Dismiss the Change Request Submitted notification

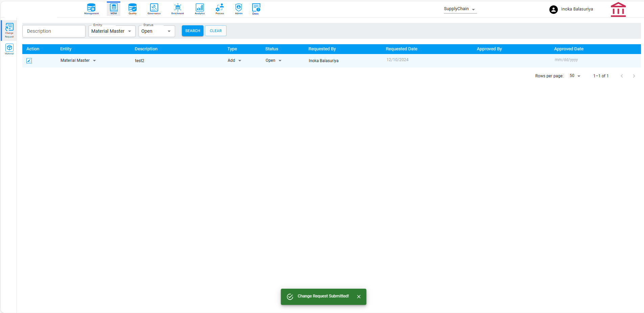click(x=359, y=297)
